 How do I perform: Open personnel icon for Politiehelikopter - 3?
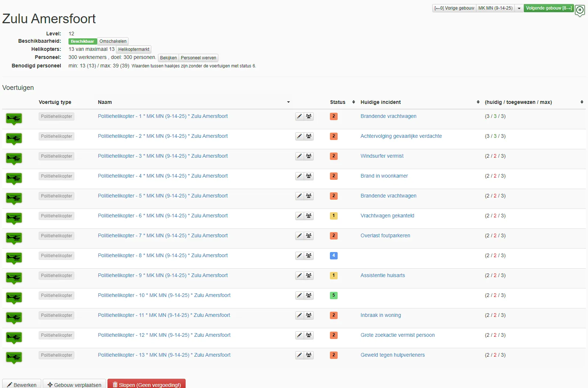click(309, 156)
